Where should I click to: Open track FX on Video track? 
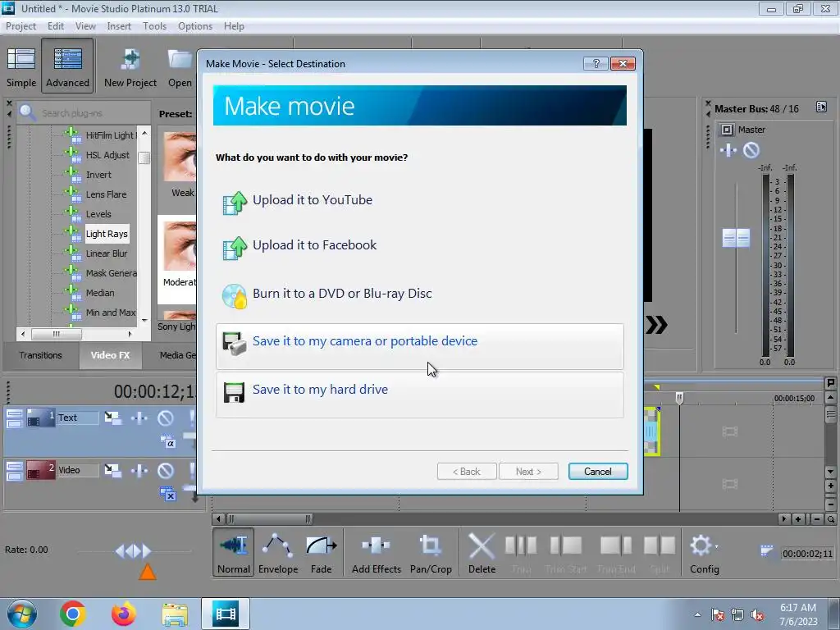click(139, 471)
